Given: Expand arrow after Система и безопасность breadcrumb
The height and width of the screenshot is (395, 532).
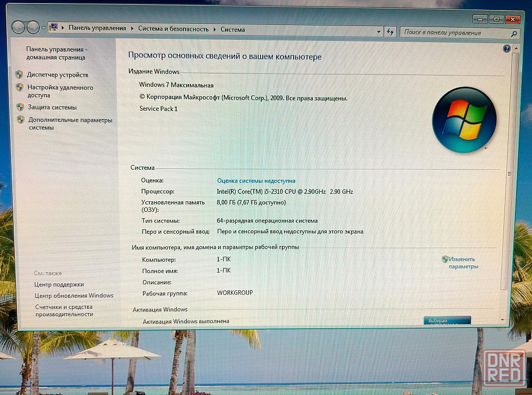Looking at the screenshot, I should [x=215, y=30].
